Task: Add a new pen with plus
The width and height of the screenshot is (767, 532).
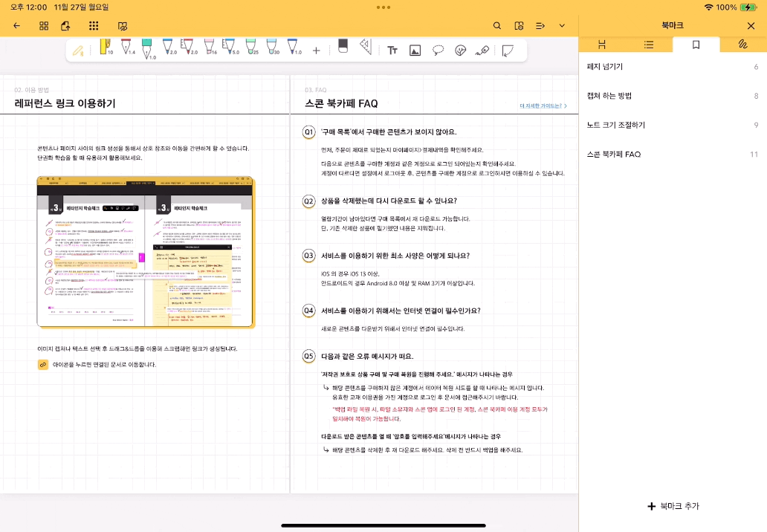Action: point(317,51)
